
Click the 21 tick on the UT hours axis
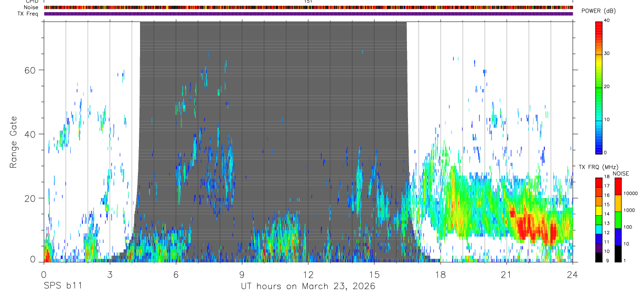[x=506, y=274]
